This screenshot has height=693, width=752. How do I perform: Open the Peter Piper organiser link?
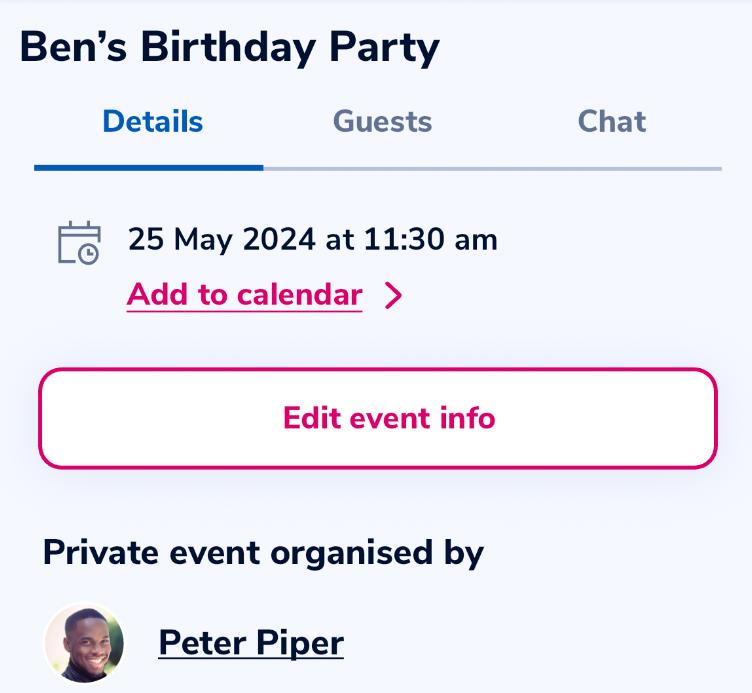(x=251, y=643)
